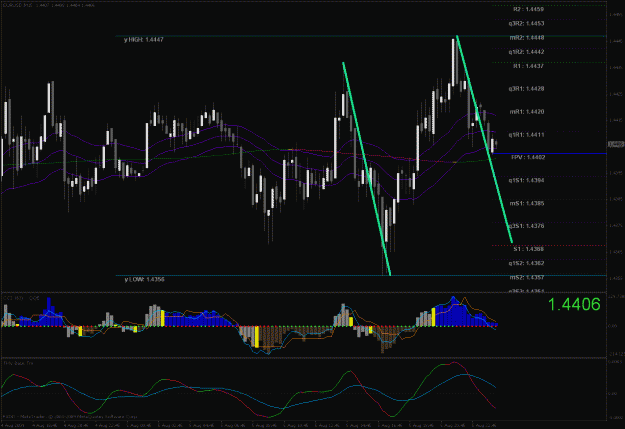The width and height of the screenshot is (625, 429).
Task: Click the MetaTrader copyright text
Action: point(70,417)
